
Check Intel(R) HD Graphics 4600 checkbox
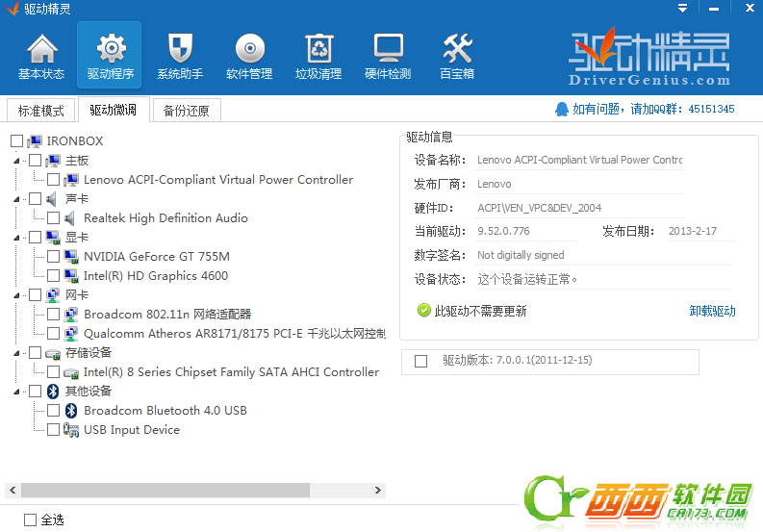54,275
